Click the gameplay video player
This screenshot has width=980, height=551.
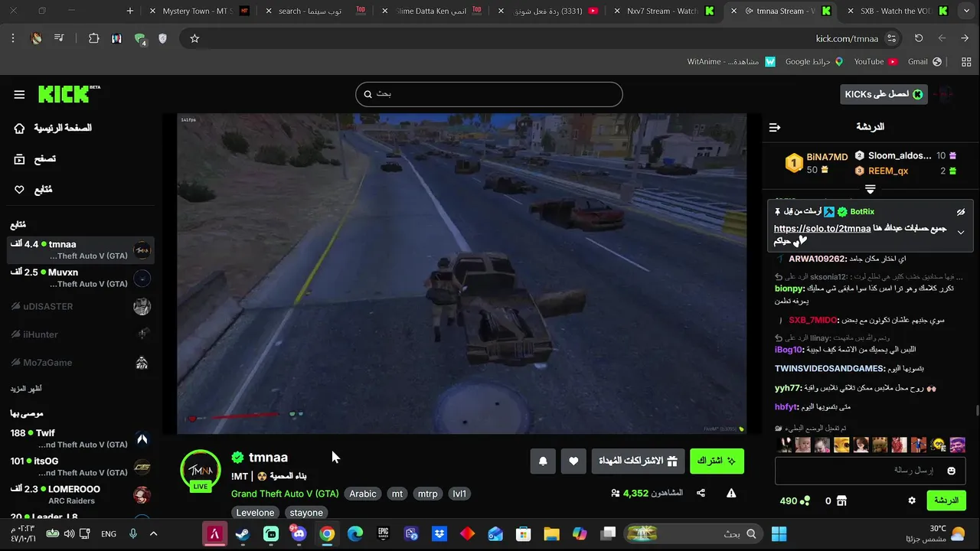click(x=462, y=273)
